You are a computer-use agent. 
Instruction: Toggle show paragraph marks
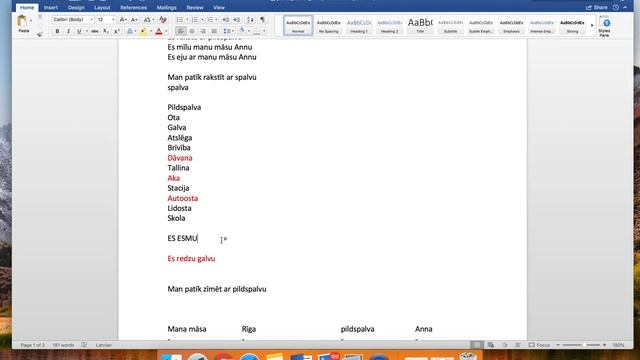coord(262,20)
